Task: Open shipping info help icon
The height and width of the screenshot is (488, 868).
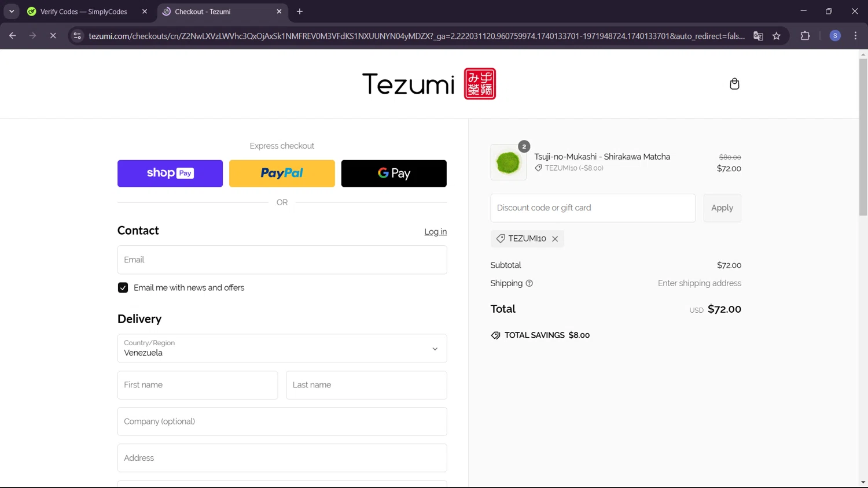Action: 529,283
